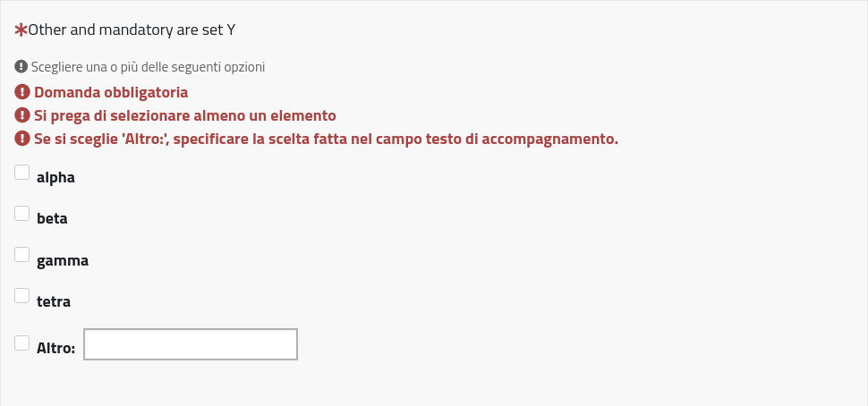Viewport: 868px width, 406px height.
Task: Tick the alpha checkbox
Action: (x=22, y=173)
